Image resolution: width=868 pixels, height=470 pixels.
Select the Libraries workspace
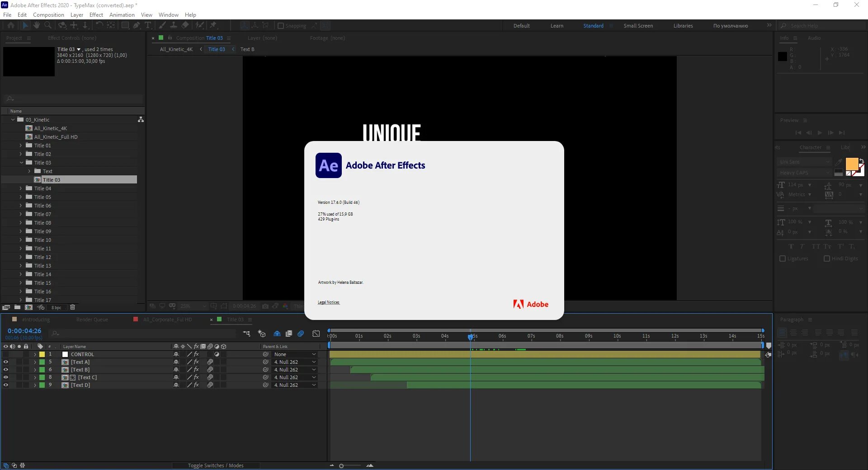(683, 26)
